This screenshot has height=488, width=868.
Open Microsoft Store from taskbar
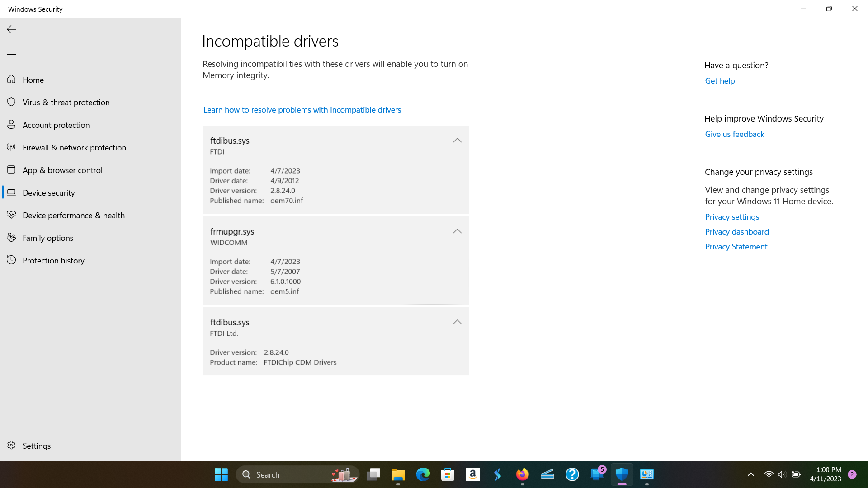pos(448,474)
